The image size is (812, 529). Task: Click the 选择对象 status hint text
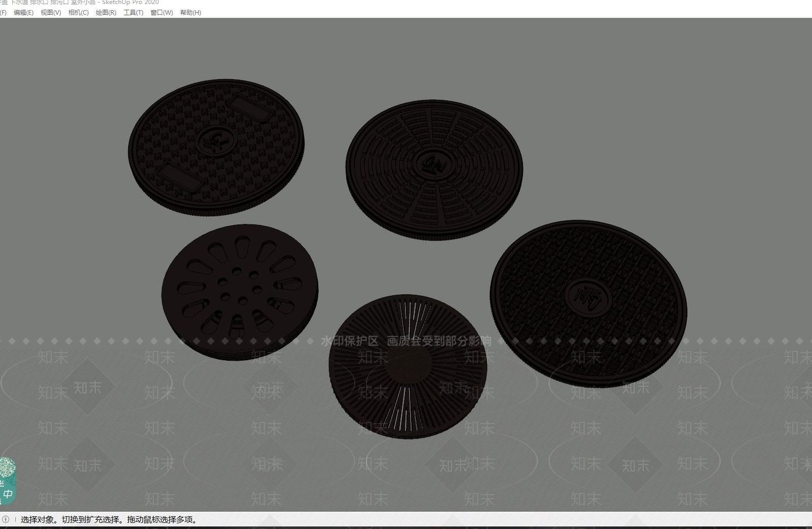tap(37, 519)
